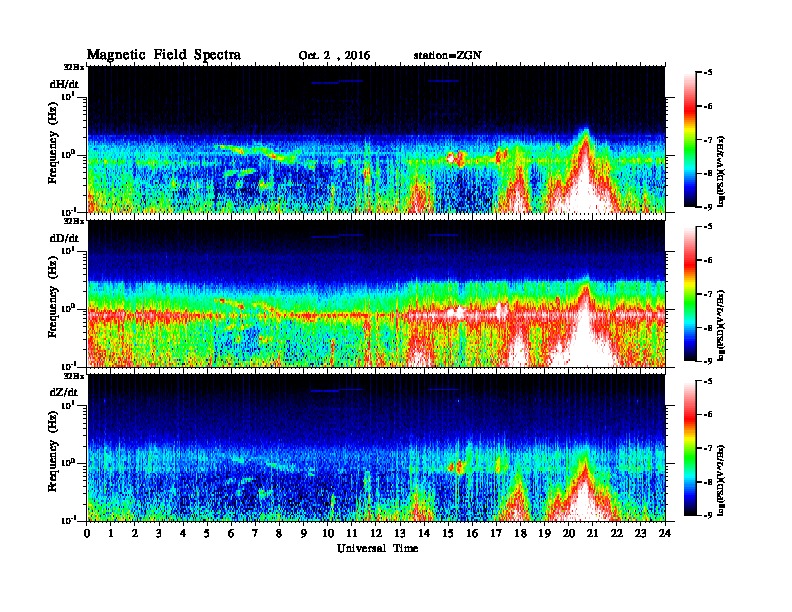Click hour tick label "24" on time axis
This screenshot has height=612, width=792.
(x=665, y=533)
